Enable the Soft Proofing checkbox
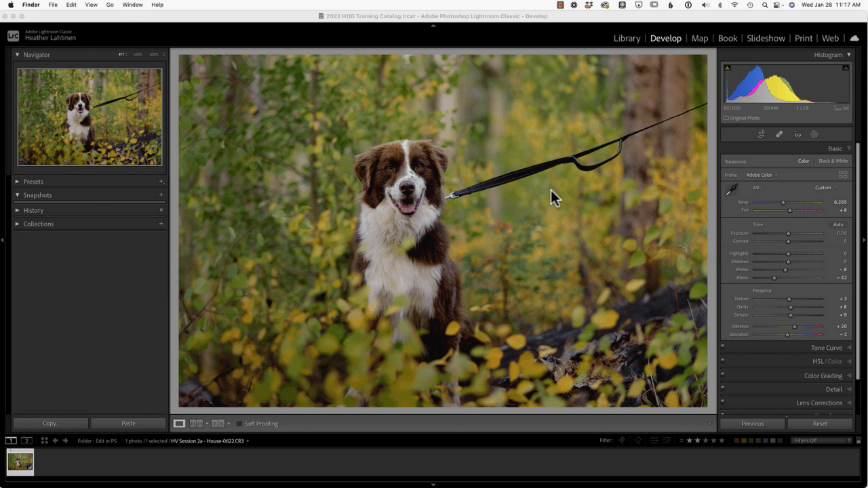Viewport: 868px width, 488px height. (x=239, y=424)
